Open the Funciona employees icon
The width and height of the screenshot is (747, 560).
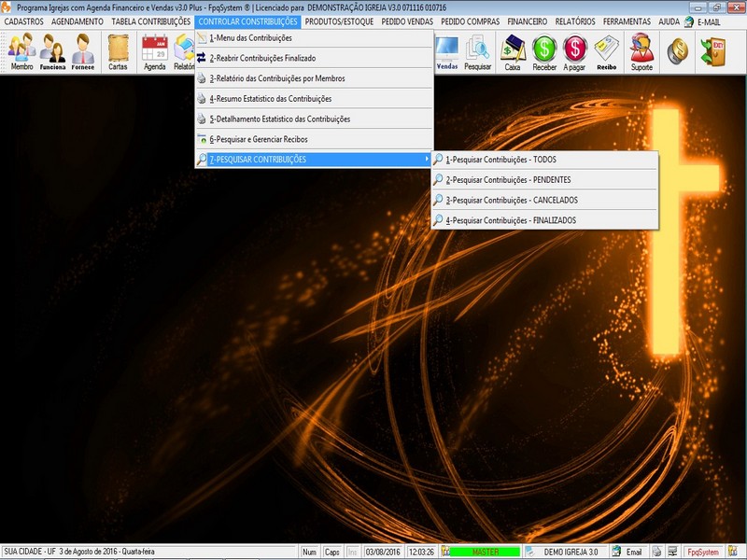pyautogui.click(x=52, y=51)
